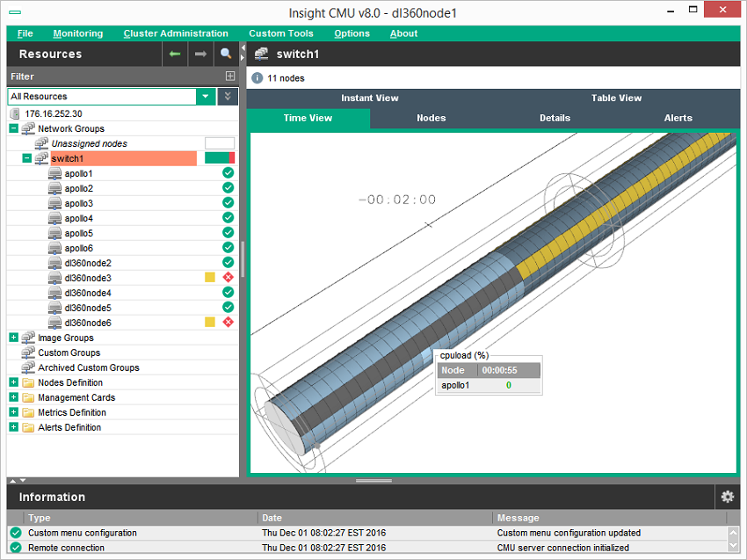The image size is (747, 560).
Task: Click the dl360node3 yellow status square
Action: pyautogui.click(x=210, y=278)
